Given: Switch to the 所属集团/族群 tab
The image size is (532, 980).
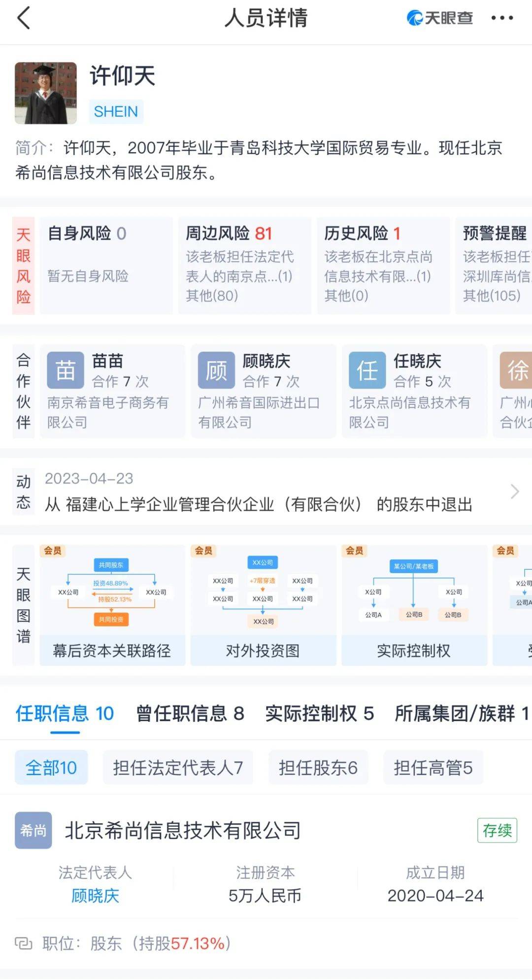Looking at the screenshot, I should [462, 713].
